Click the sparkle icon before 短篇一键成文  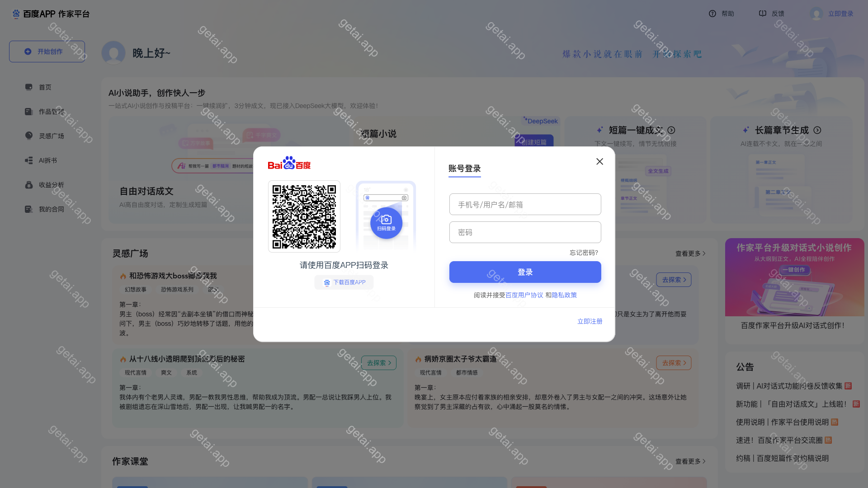(600, 130)
